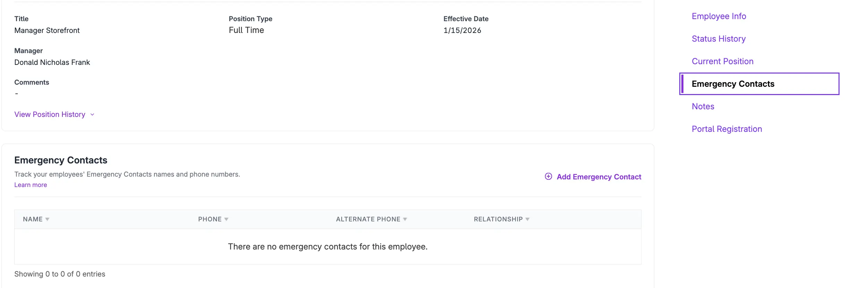Open the Emergency Contacts section
The height and width of the screenshot is (288, 868).
tap(733, 84)
